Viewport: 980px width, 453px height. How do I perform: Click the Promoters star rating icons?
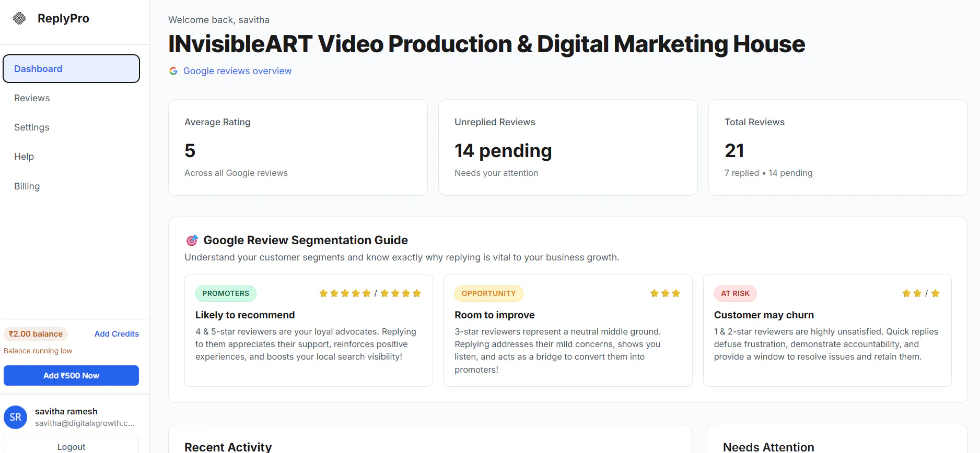click(x=370, y=293)
